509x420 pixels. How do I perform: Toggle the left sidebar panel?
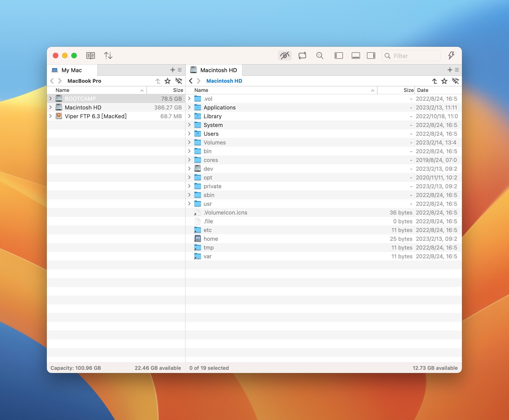[x=339, y=56]
